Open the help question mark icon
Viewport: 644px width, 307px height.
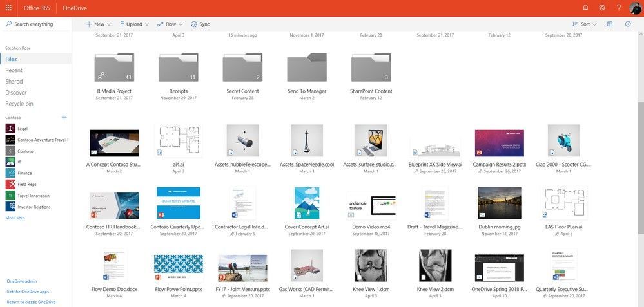coord(619,8)
